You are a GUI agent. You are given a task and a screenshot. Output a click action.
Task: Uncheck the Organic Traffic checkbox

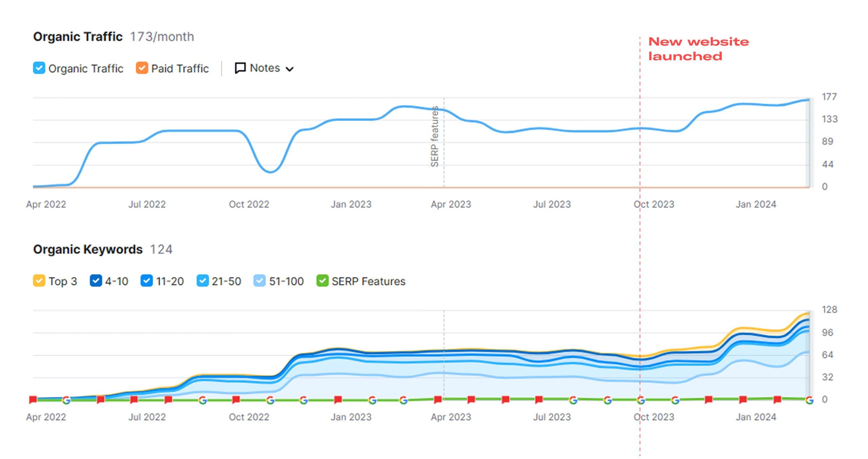(39, 68)
